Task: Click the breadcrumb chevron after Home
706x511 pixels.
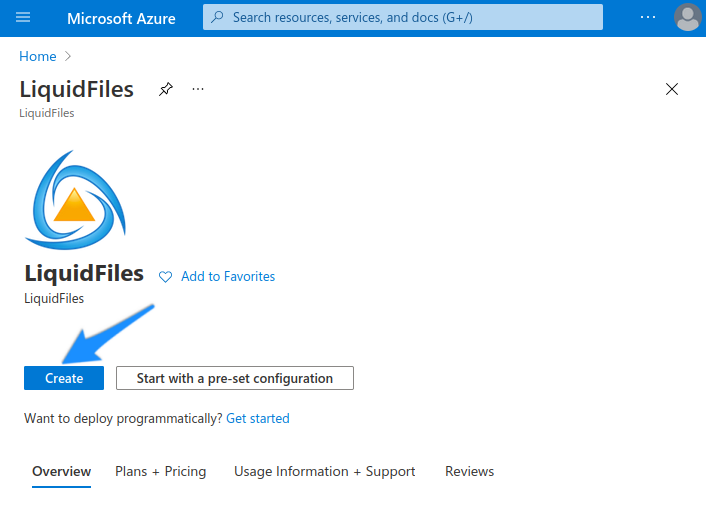Action: click(x=68, y=56)
